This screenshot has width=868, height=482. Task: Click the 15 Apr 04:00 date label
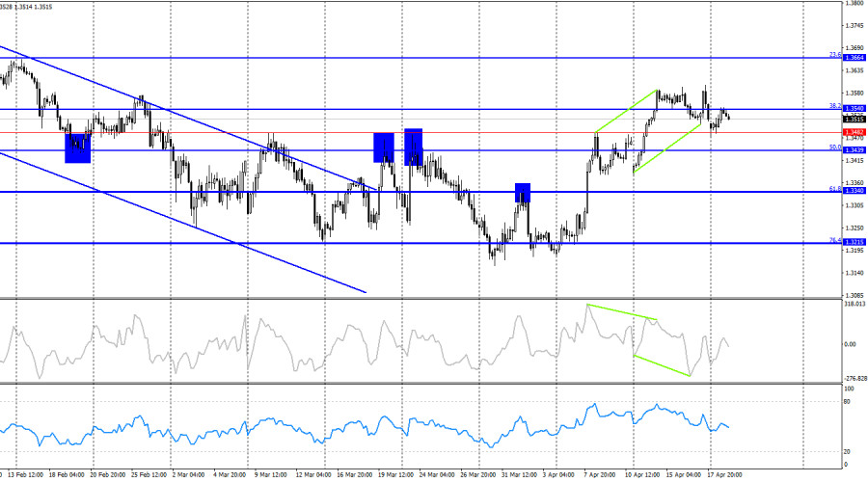683,475
